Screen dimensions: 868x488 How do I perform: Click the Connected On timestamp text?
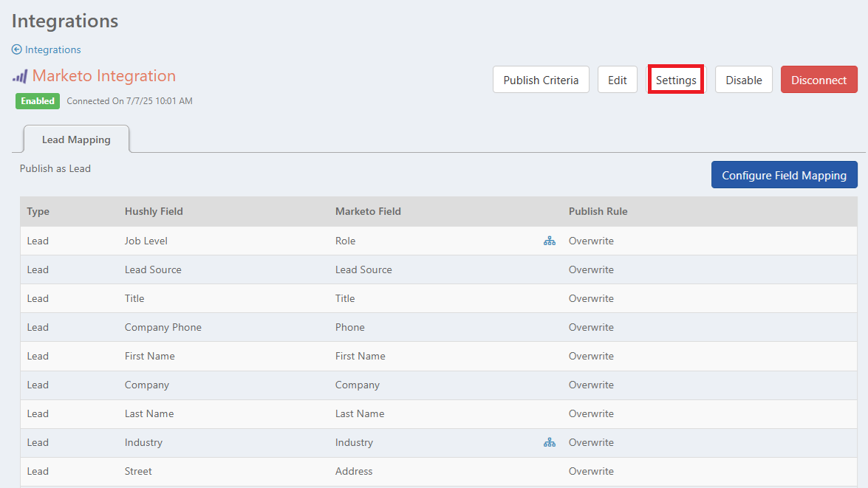tap(129, 100)
